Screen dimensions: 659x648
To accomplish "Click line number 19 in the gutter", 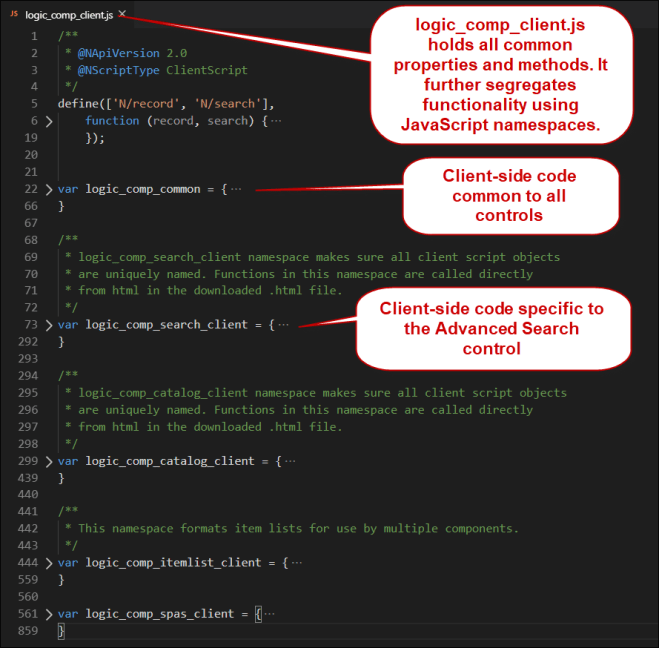I will 31,138.
